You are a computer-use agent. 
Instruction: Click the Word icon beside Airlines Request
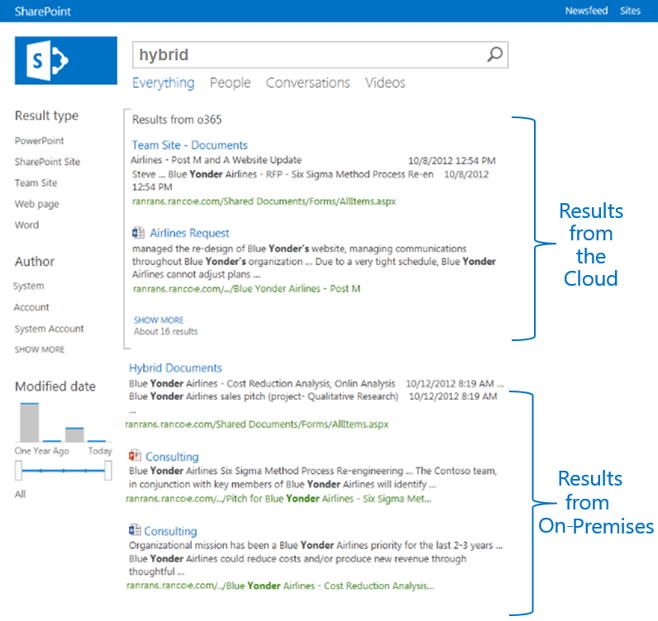(x=138, y=232)
